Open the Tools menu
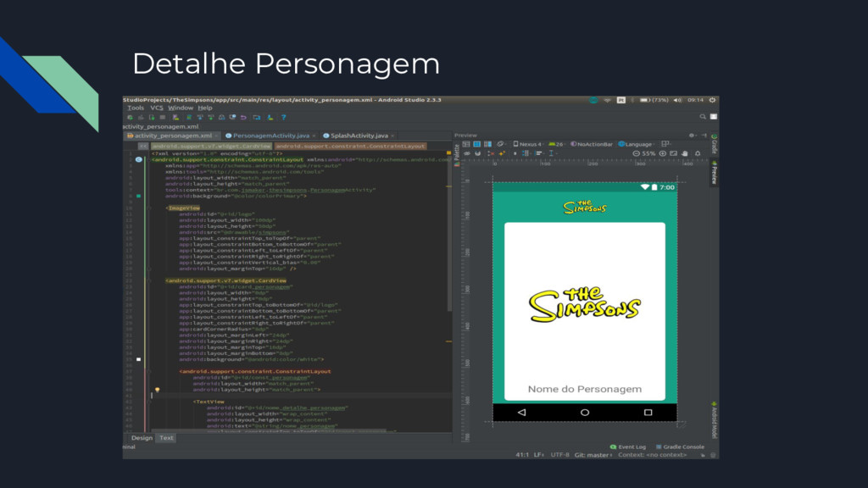This screenshot has height=488, width=868. [x=136, y=108]
